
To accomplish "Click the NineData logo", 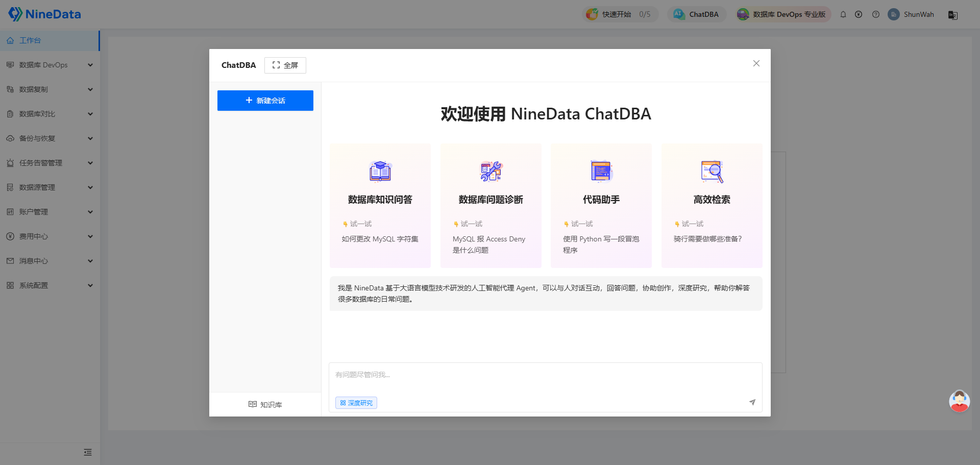I will click(45, 14).
